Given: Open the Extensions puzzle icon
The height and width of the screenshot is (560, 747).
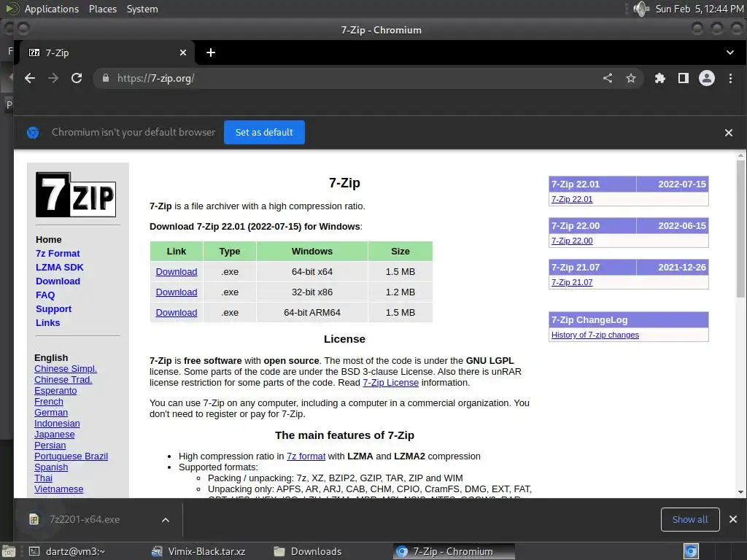Looking at the screenshot, I should click(659, 78).
